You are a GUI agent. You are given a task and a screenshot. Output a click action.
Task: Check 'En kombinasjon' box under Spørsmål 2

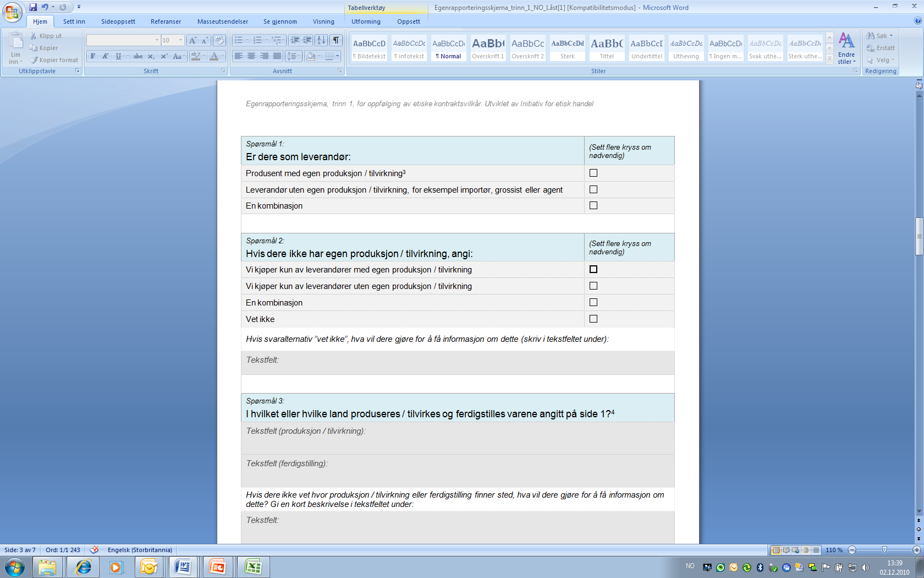[x=593, y=302]
